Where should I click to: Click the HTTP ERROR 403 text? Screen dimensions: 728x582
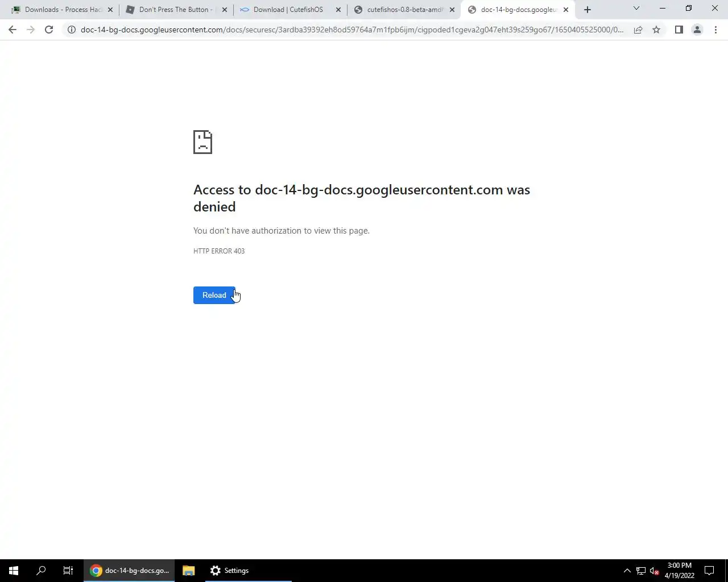point(219,251)
